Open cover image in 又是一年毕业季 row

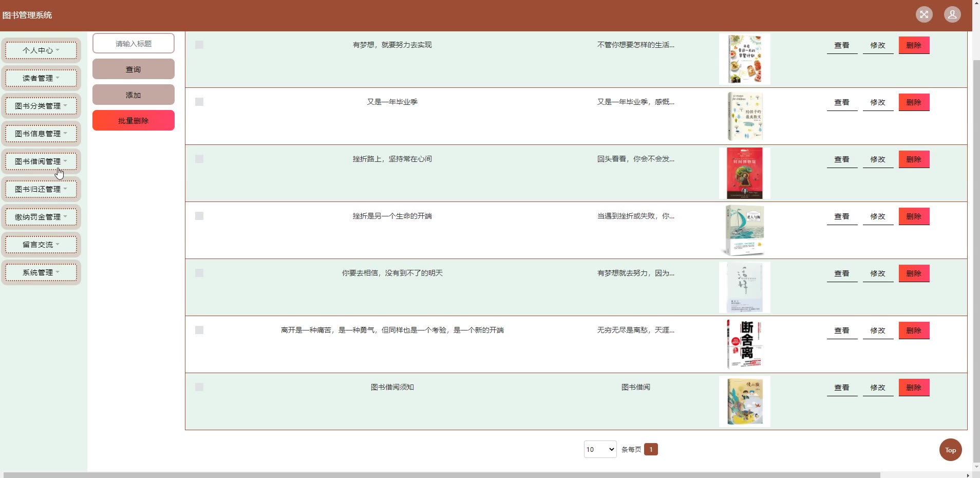[x=745, y=116]
